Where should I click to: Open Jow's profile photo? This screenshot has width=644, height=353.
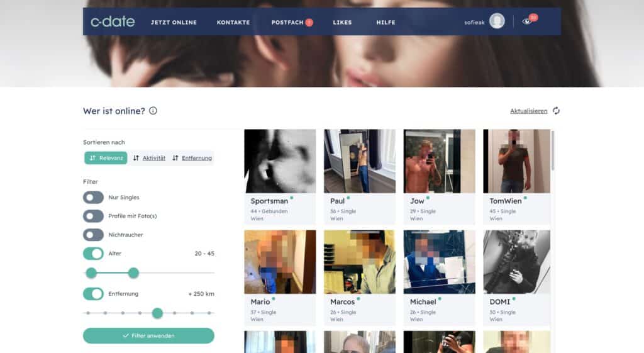click(x=440, y=161)
